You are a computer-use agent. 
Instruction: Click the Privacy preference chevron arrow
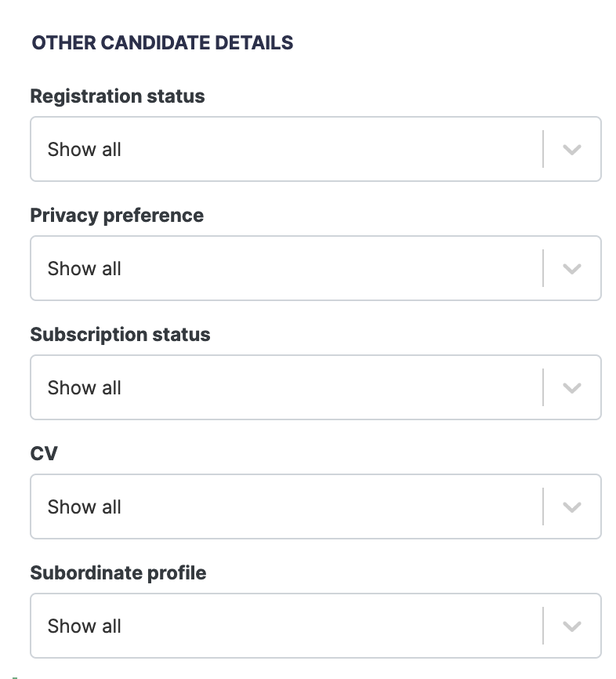click(572, 269)
